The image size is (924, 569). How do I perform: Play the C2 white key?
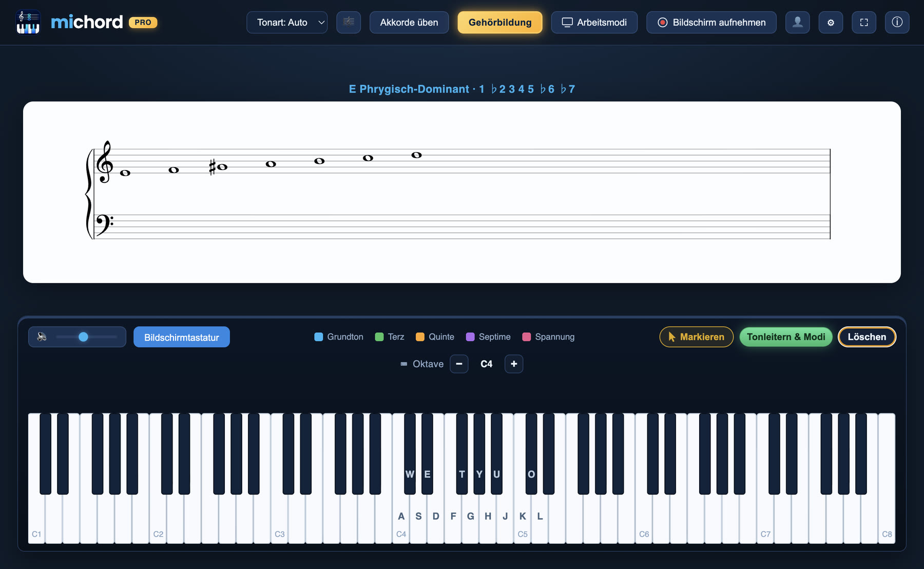158,519
